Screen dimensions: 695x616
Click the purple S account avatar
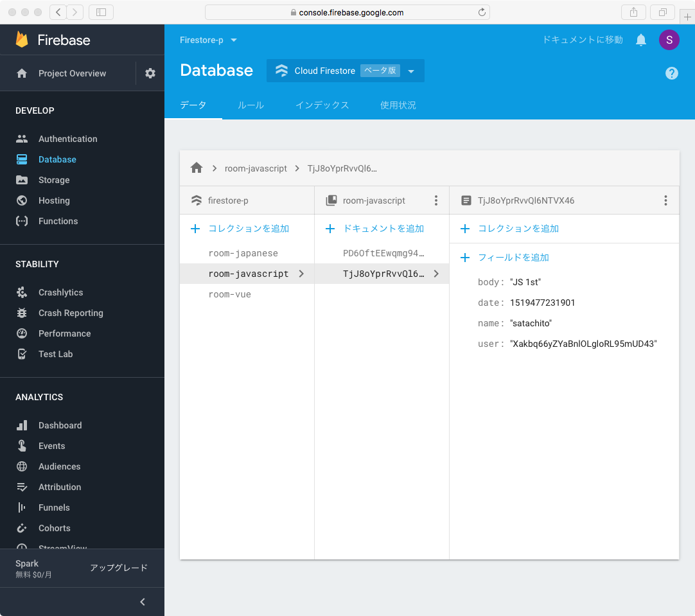tap(669, 40)
